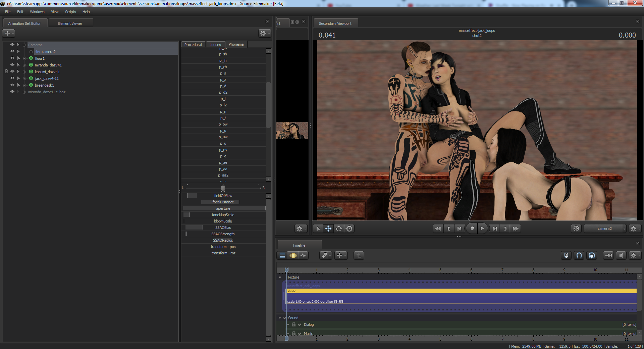The image size is (644, 349).
Task: Activate the move manipulator tool
Action: [x=328, y=229]
